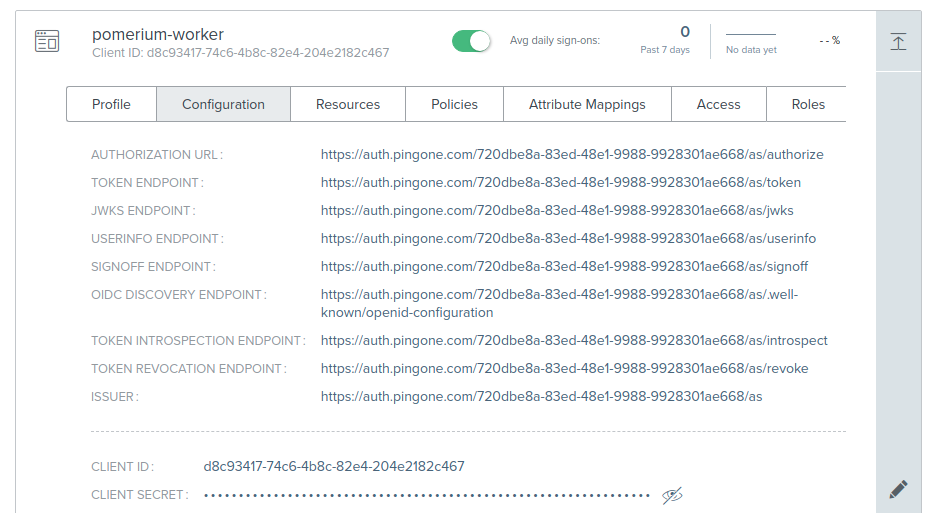
Task: Click the TOKEN REVOCATION ENDPOINT label
Action: point(189,369)
